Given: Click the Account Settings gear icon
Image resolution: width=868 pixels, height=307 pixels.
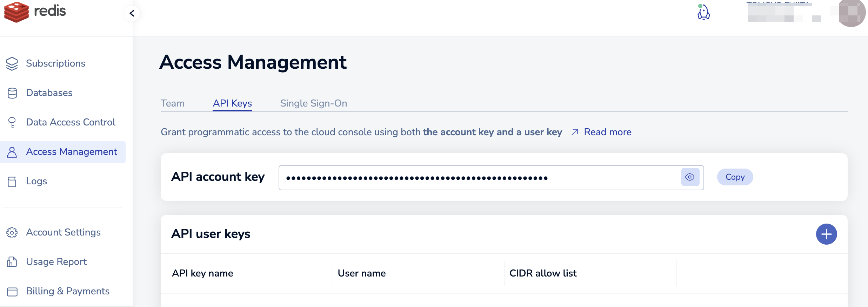Looking at the screenshot, I should click(12, 232).
